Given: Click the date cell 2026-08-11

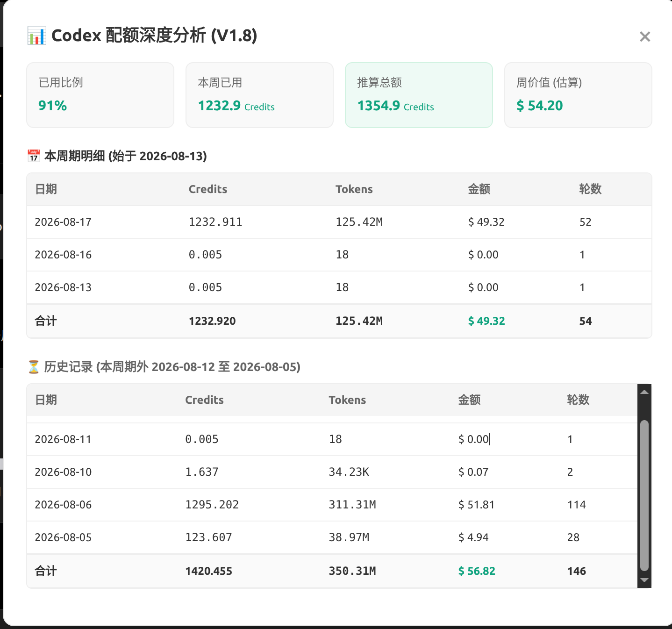Looking at the screenshot, I should pyautogui.click(x=63, y=439).
